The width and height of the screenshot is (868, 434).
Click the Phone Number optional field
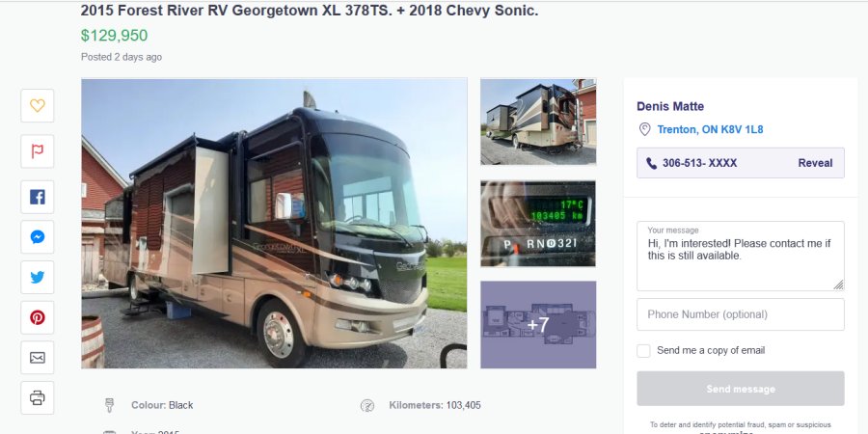[x=740, y=314]
